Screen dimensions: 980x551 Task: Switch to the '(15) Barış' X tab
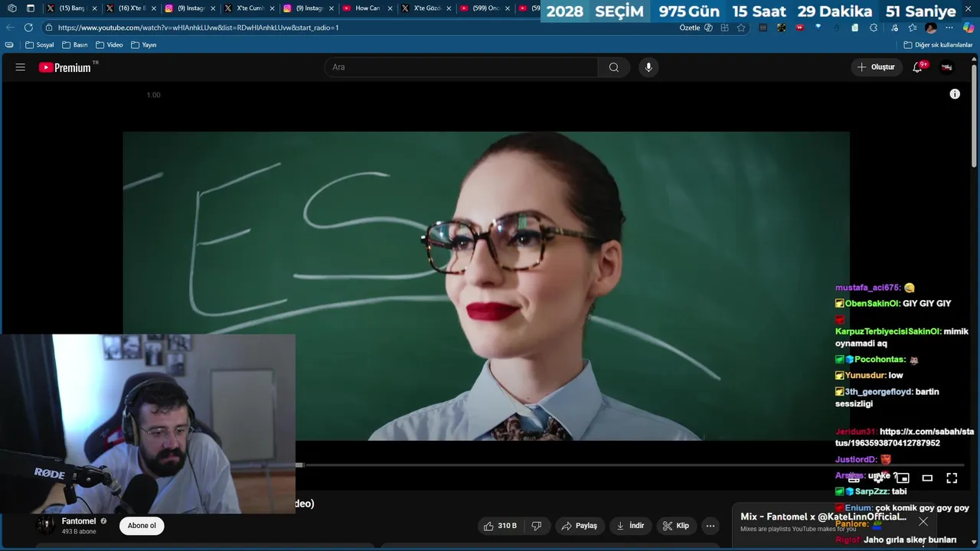click(72, 8)
